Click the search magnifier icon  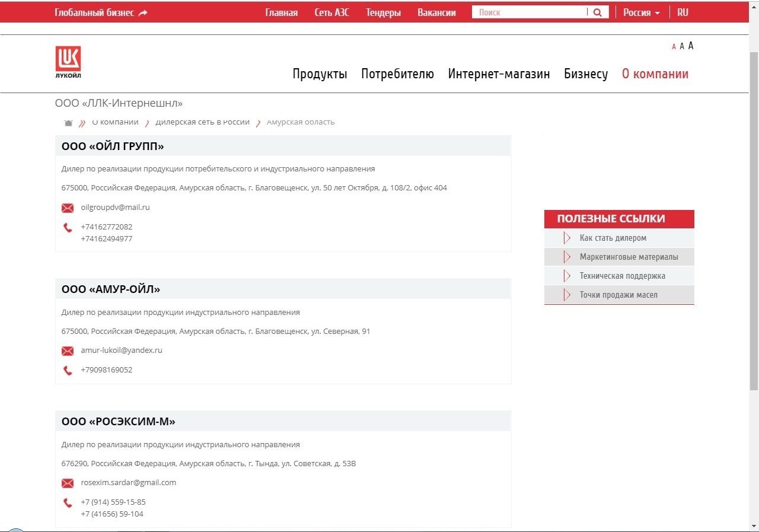click(598, 12)
